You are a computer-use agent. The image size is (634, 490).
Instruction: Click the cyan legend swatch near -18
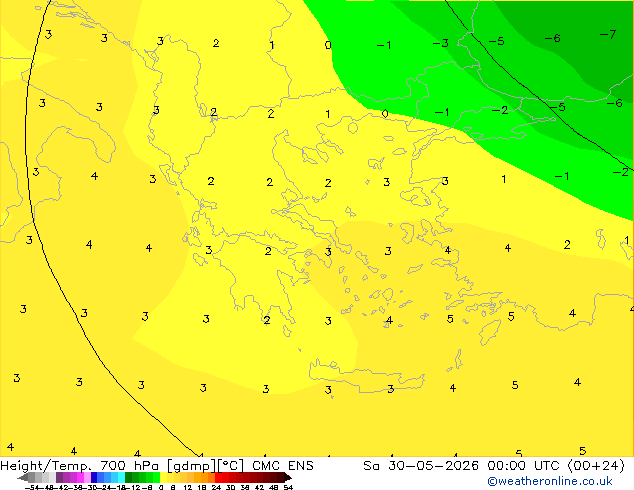tap(122, 477)
